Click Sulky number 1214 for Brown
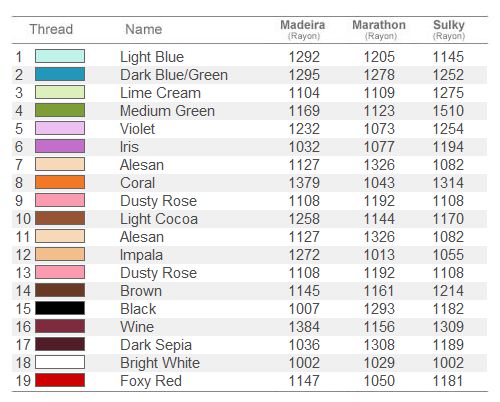The height and width of the screenshot is (402, 500). [448, 291]
